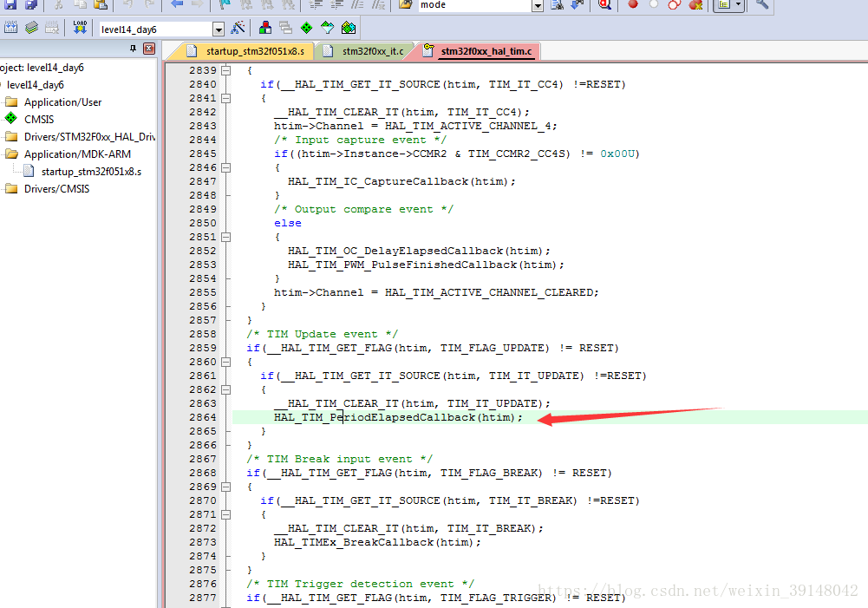Click the Select Software Packs icon
Image resolution: width=868 pixels, height=608 pixels.
coord(328,28)
